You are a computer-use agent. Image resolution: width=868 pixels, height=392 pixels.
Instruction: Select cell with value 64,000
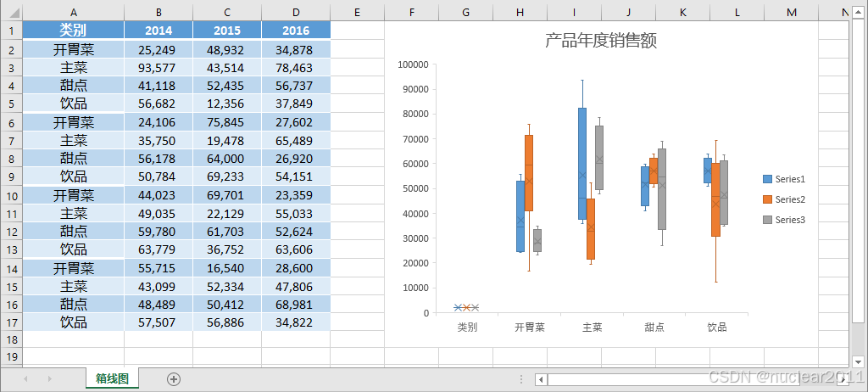point(227,159)
